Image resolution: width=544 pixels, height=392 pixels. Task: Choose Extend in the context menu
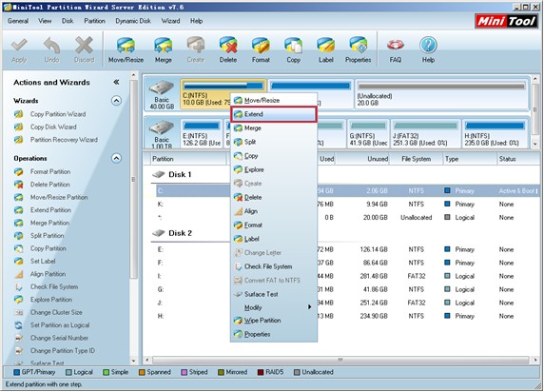(273, 114)
